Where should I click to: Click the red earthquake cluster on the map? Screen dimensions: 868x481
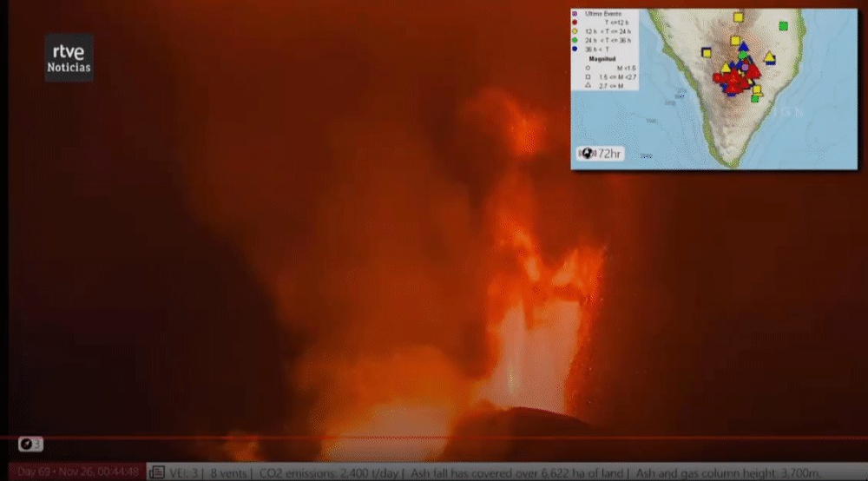tap(735, 80)
